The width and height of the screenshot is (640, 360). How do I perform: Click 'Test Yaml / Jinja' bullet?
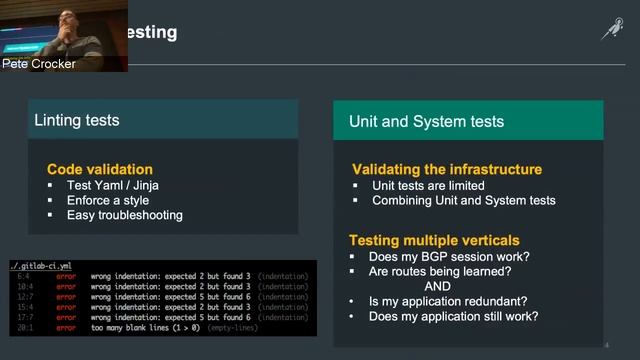coord(113,185)
